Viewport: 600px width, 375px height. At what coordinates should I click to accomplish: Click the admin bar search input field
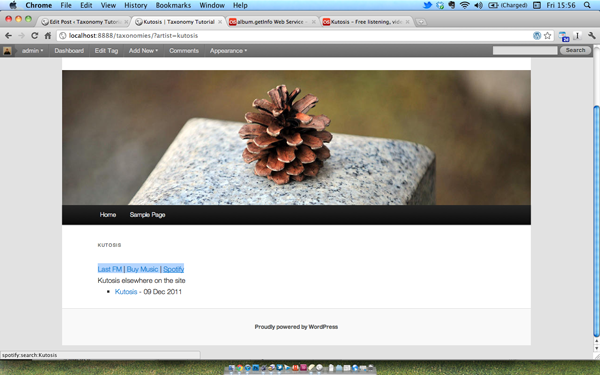[x=525, y=50]
